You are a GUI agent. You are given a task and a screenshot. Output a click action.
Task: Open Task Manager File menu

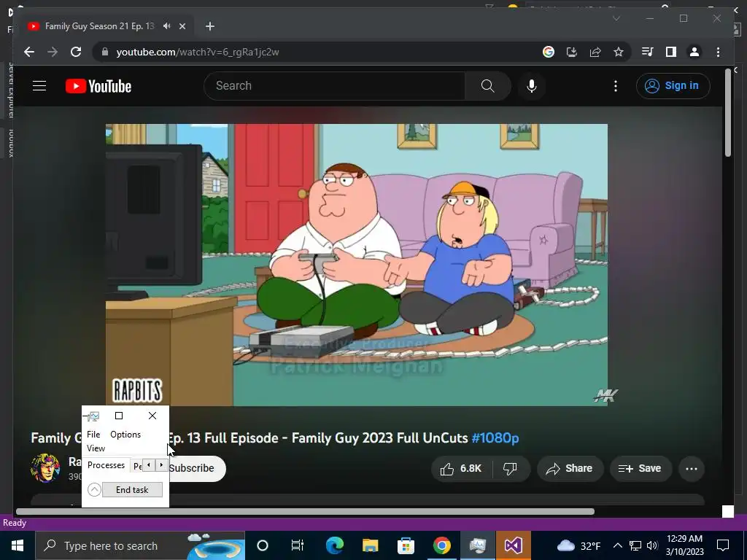(x=93, y=435)
